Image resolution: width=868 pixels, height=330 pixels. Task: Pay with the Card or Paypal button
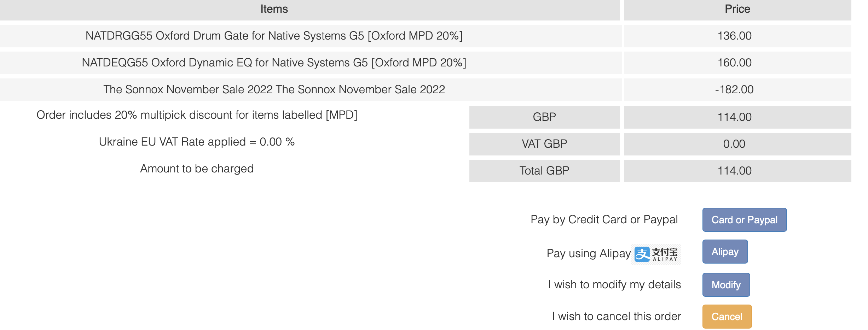744,220
